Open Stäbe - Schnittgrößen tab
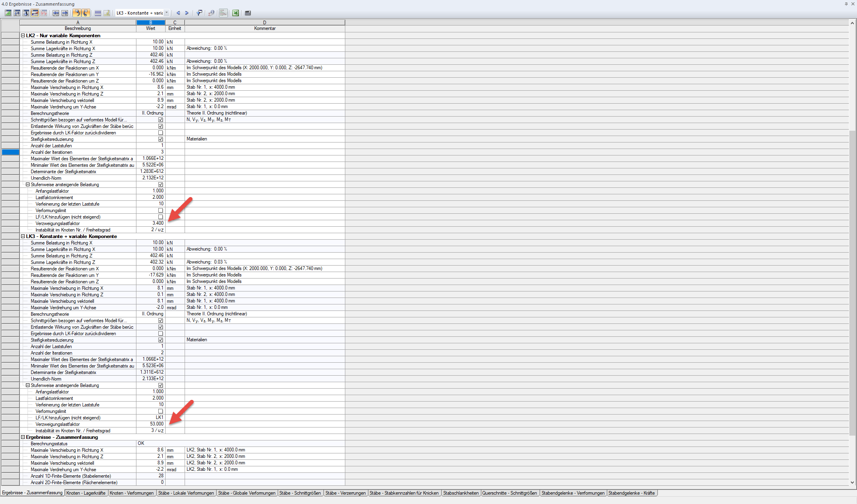857x504 pixels. click(x=300, y=493)
